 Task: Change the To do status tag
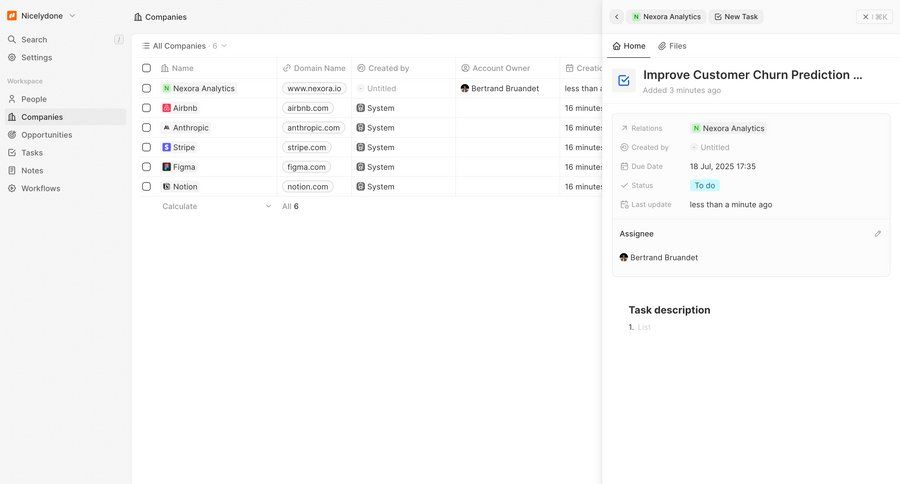click(x=705, y=185)
